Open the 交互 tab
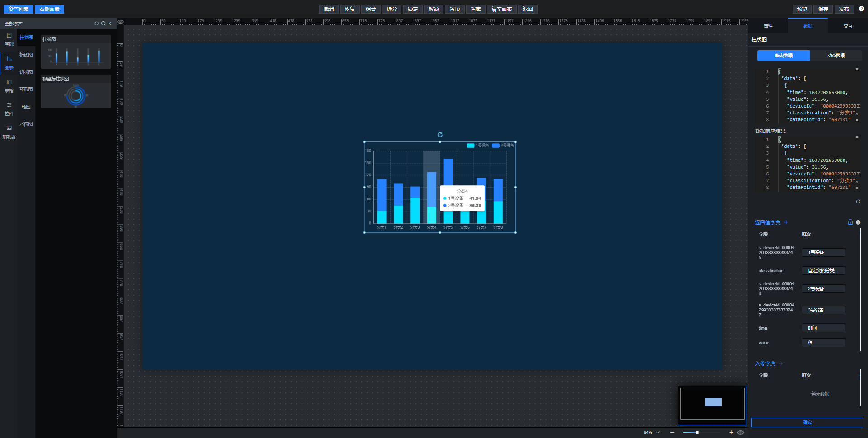The image size is (868, 438). [848, 26]
